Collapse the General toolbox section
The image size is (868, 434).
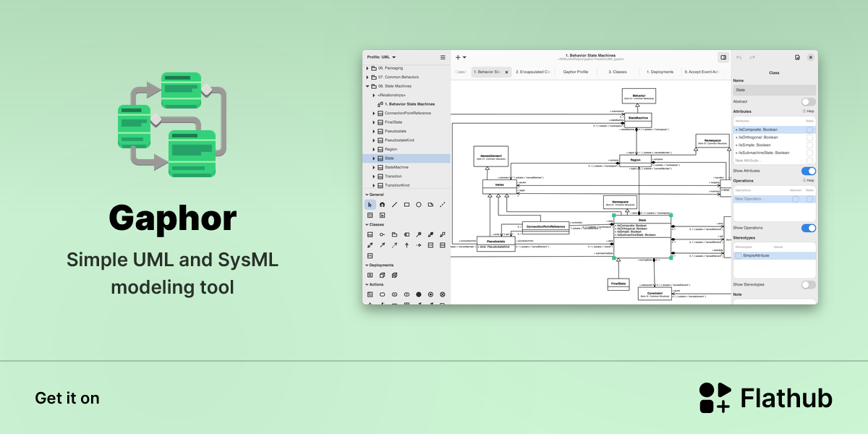point(366,195)
